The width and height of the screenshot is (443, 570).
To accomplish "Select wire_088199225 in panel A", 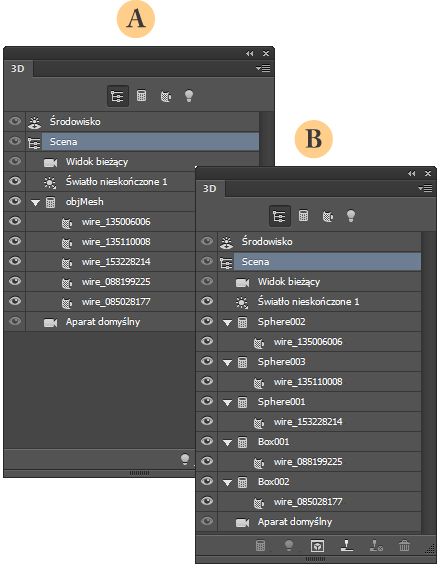I will click(110, 282).
